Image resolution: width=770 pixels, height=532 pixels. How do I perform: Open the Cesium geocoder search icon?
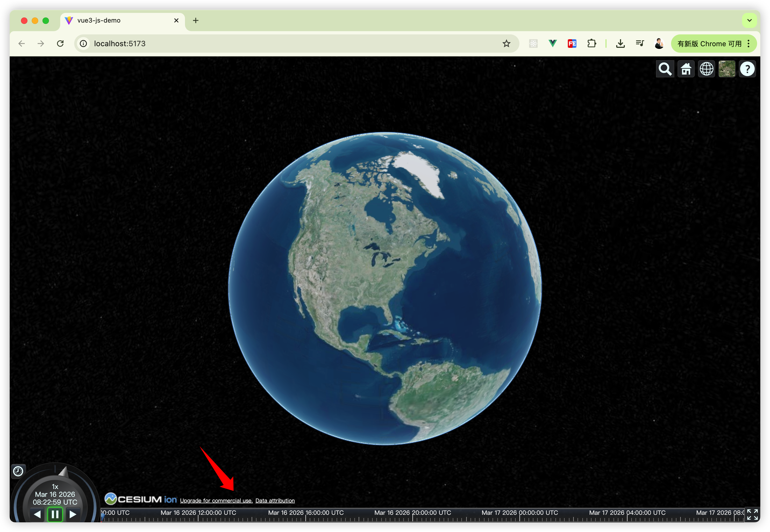point(665,69)
